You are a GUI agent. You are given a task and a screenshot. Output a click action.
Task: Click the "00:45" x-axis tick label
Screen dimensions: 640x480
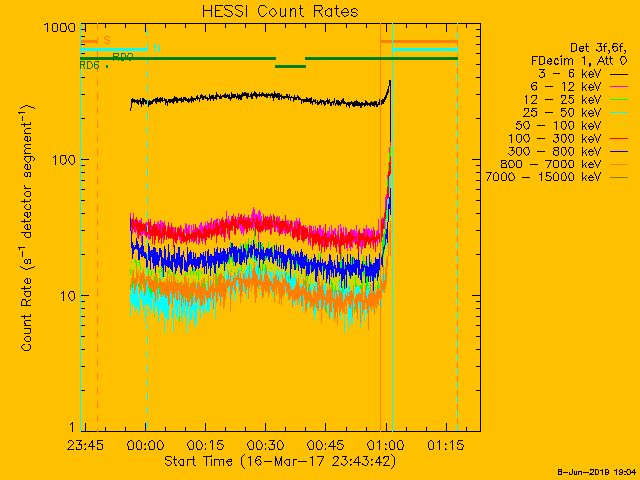tap(325, 445)
